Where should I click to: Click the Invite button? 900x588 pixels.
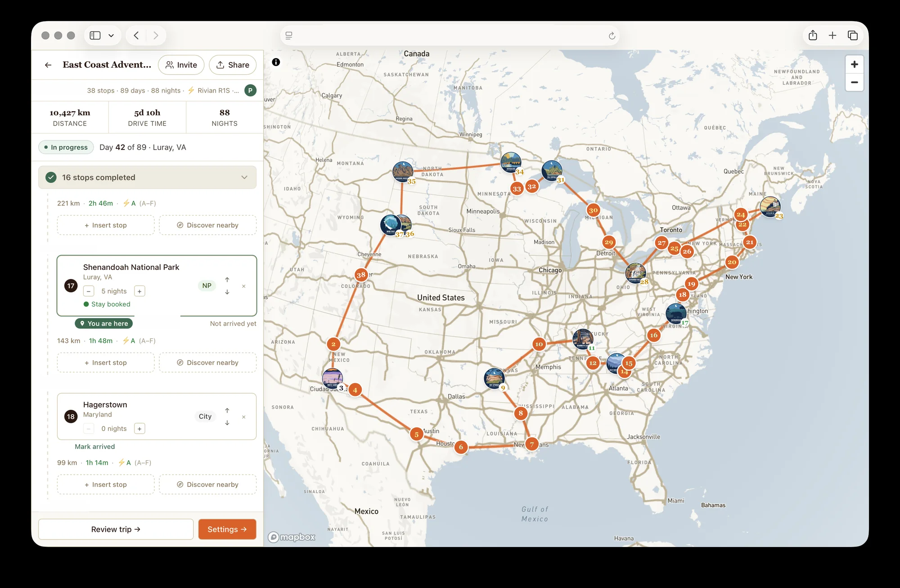181,65
